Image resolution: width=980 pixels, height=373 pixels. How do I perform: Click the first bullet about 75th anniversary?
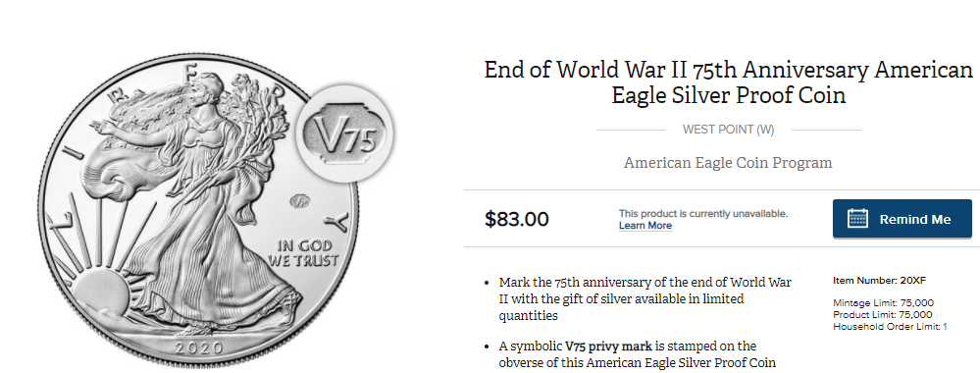(x=645, y=299)
